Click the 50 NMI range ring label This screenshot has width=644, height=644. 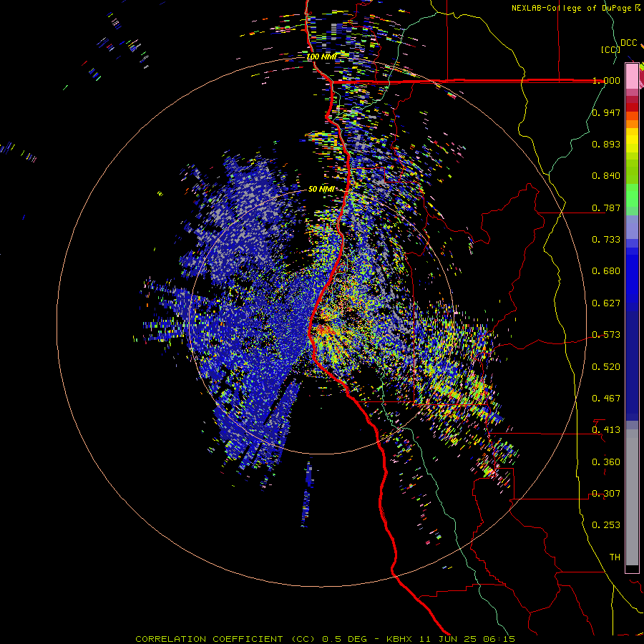(321, 189)
